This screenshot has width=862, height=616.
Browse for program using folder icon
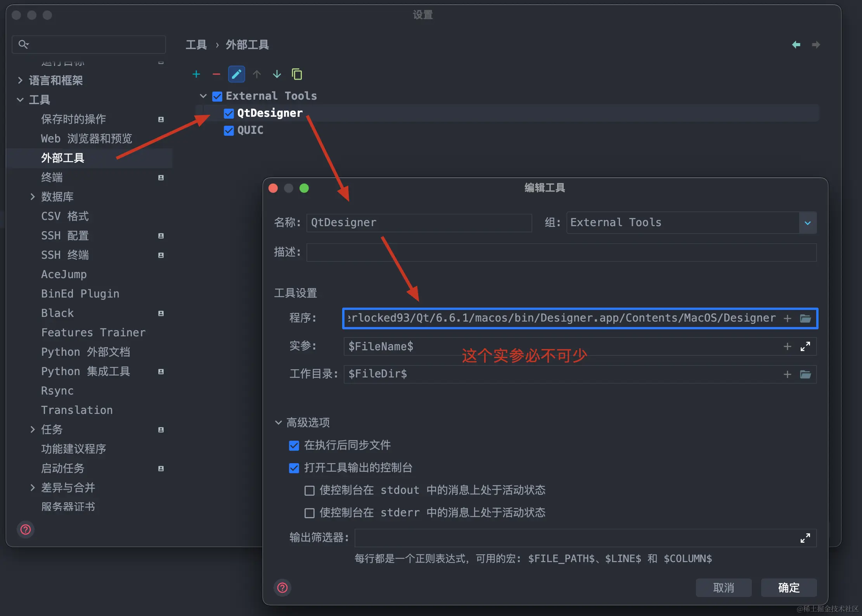click(x=805, y=318)
